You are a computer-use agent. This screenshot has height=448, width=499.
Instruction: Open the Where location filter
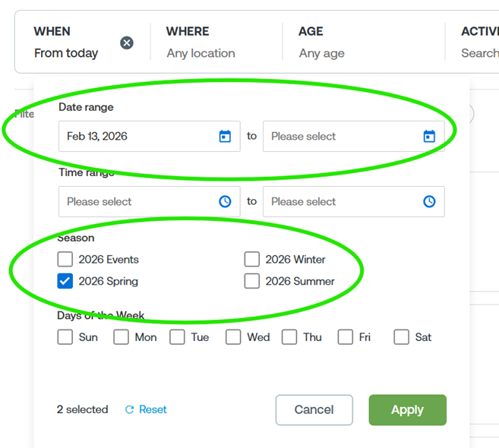[x=201, y=43]
